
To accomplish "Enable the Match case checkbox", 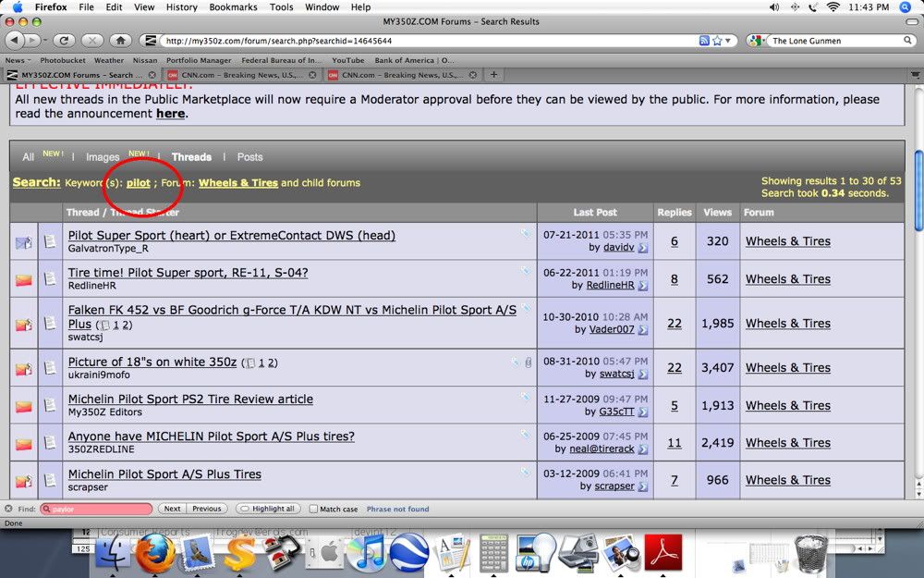I will [313, 509].
